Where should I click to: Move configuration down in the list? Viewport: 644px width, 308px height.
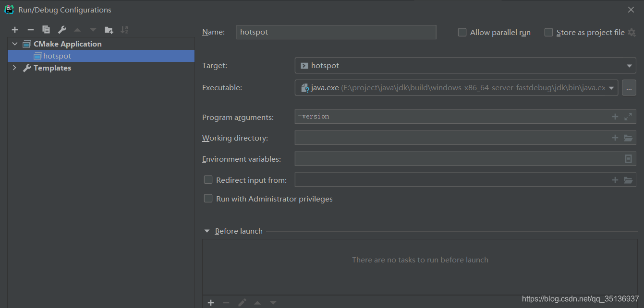(x=93, y=30)
